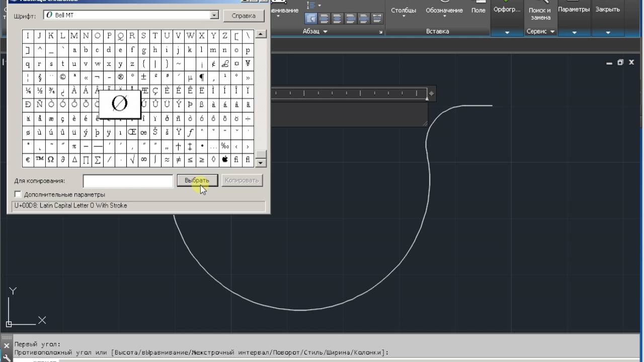Choose the sharp ß character
Screen dimensions: 644x362
tap(202, 105)
